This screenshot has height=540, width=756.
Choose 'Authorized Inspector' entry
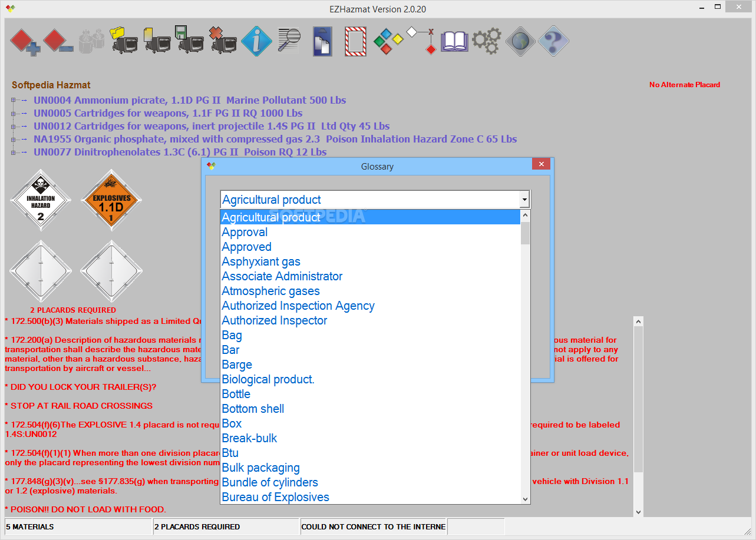click(370, 320)
